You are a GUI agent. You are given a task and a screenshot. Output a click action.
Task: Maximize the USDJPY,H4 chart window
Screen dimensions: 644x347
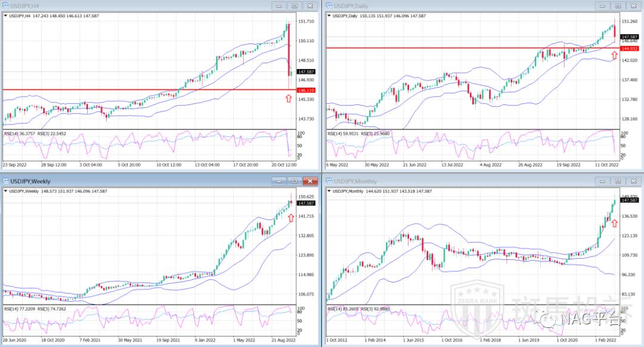pyautogui.click(x=294, y=6)
